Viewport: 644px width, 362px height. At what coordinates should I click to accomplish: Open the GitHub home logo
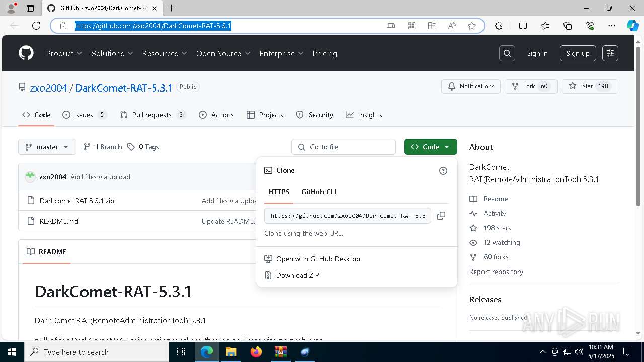pos(26,53)
